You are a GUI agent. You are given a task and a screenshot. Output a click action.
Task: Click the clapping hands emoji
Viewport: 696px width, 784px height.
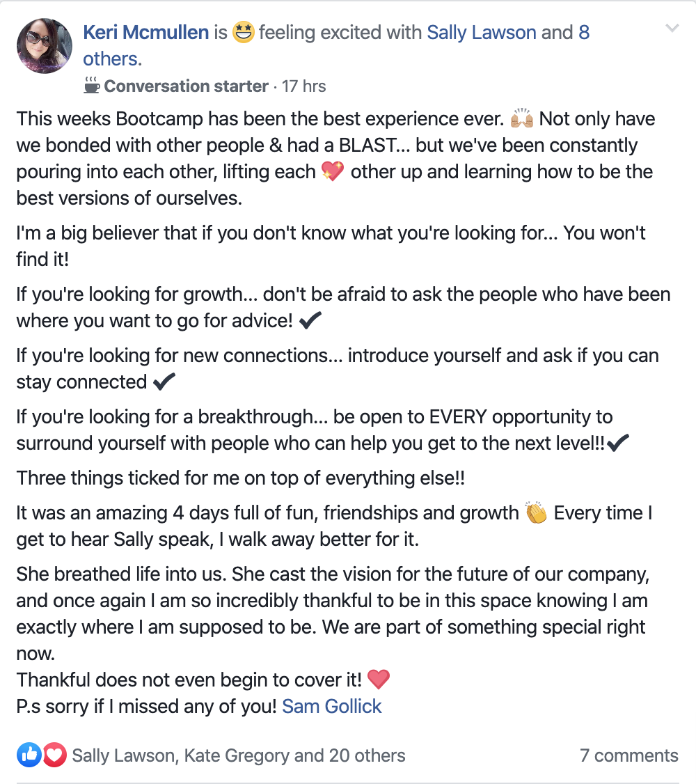(536, 513)
